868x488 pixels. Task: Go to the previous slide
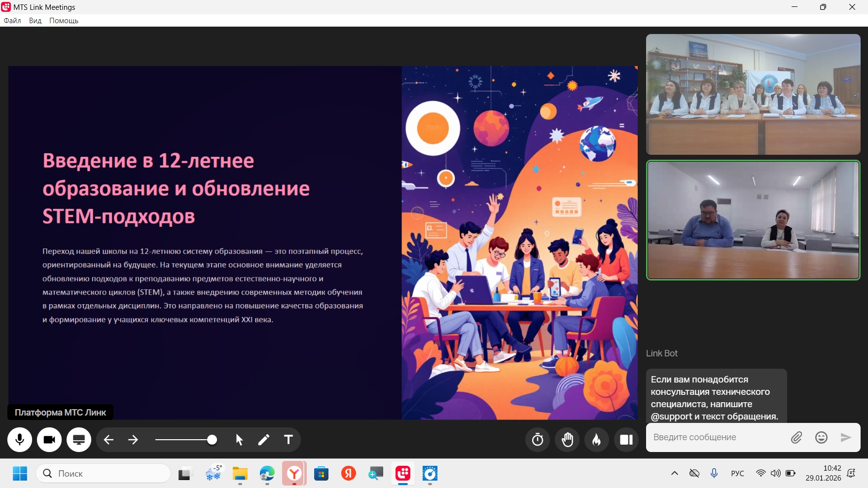point(109,440)
